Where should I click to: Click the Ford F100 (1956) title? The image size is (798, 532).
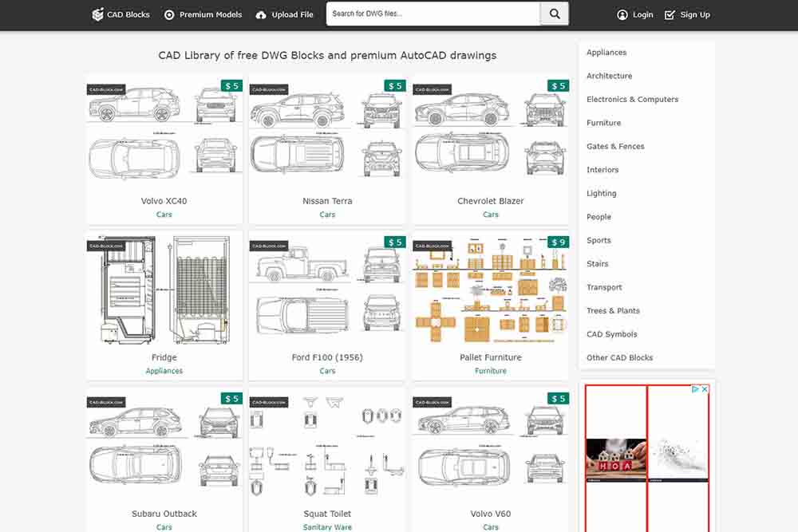(x=327, y=357)
